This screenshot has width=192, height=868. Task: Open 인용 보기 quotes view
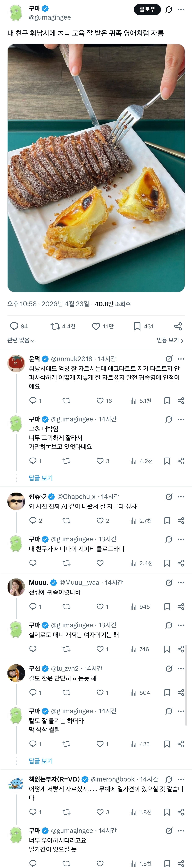click(x=170, y=340)
